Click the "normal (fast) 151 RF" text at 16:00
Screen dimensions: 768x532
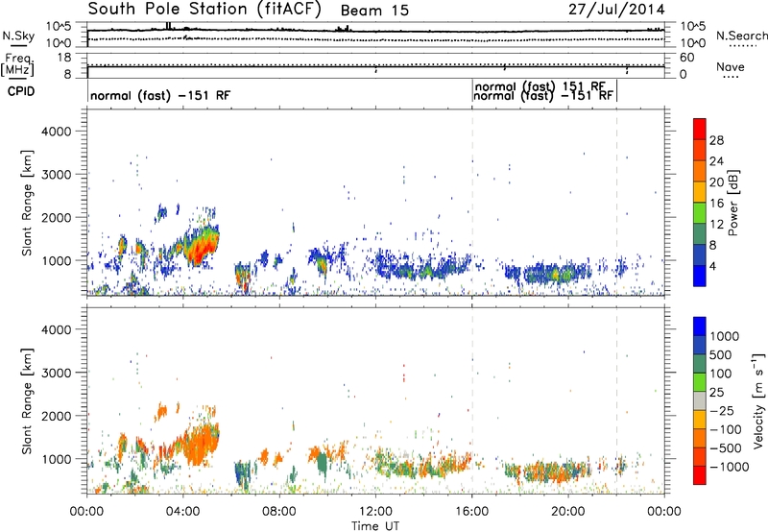point(540,86)
